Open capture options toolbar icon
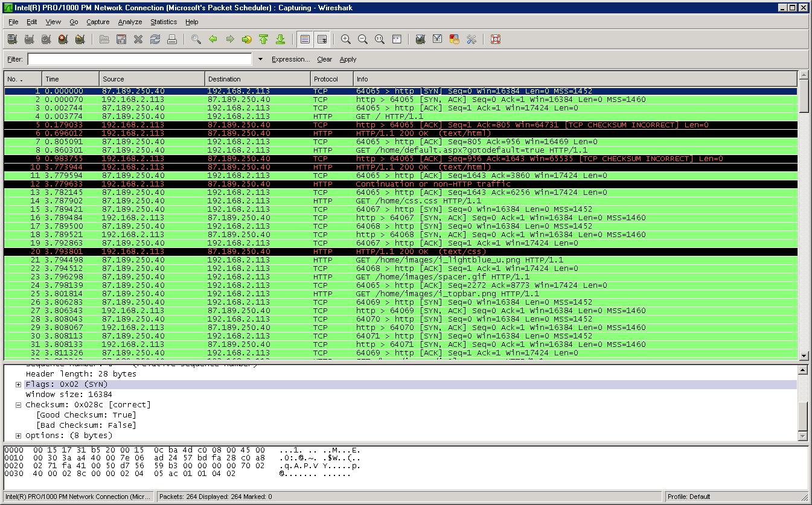Image resolution: width=812 pixels, height=505 pixels. tap(29, 39)
